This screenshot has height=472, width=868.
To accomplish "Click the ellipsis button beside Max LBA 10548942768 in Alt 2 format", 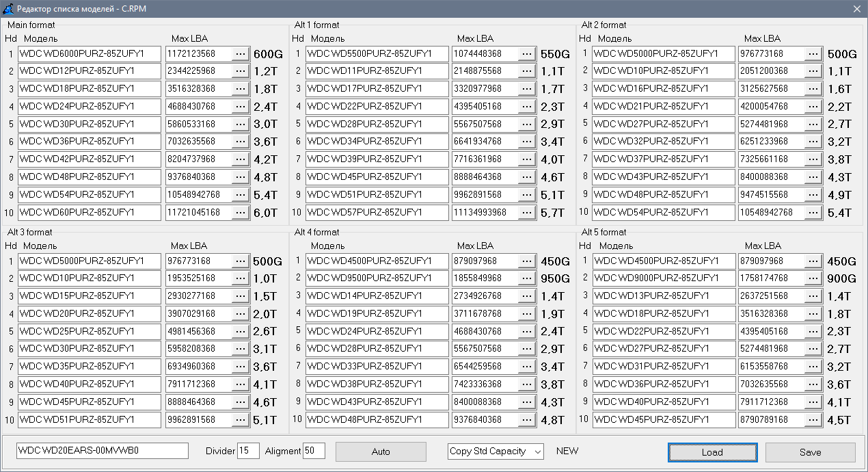I will pyautogui.click(x=813, y=212).
